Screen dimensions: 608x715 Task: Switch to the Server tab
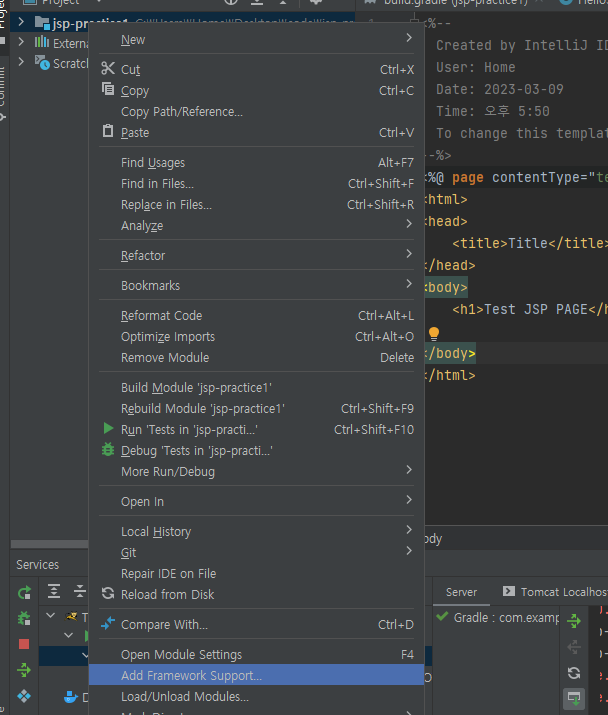461,592
